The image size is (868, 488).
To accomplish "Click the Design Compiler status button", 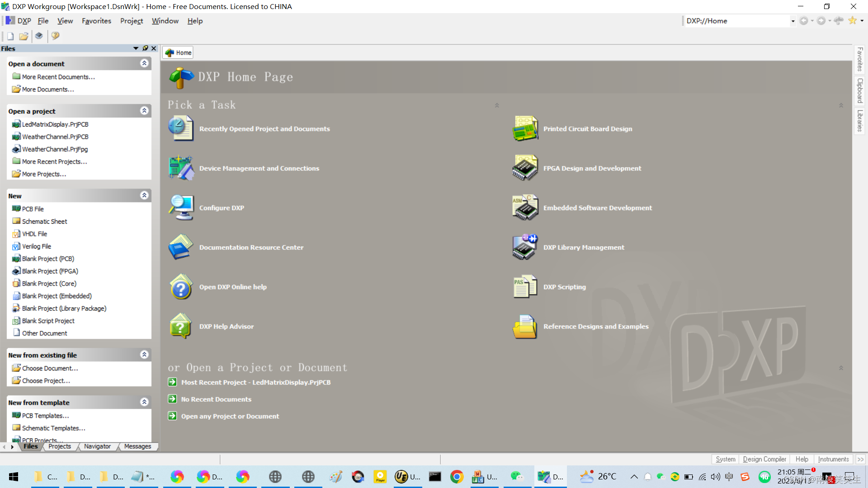I will (x=764, y=459).
